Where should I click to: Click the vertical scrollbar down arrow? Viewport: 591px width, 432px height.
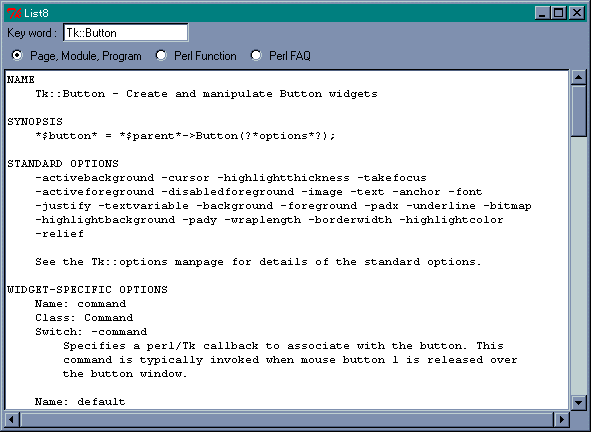click(578, 402)
